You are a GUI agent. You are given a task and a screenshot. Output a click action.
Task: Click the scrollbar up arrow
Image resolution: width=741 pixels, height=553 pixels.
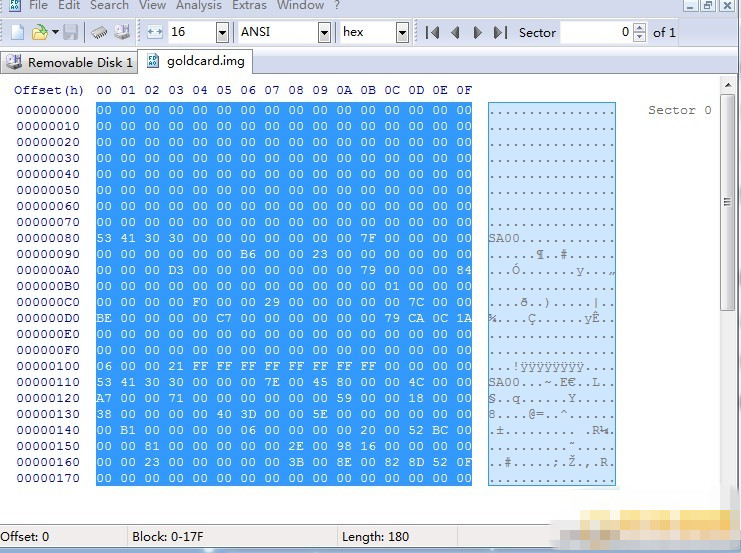[x=727, y=85]
